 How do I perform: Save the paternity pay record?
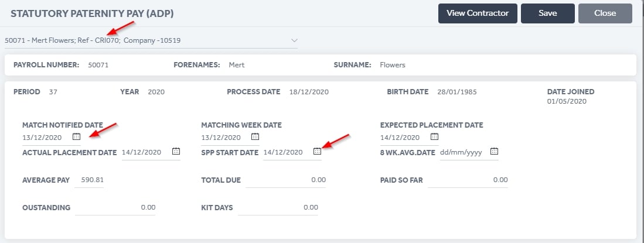(x=548, y=13)
